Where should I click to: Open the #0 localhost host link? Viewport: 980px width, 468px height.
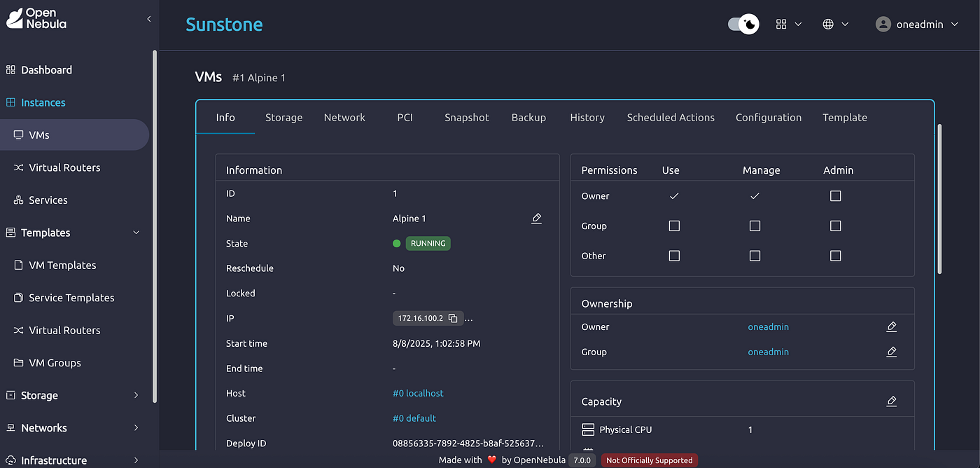point(418,394)
